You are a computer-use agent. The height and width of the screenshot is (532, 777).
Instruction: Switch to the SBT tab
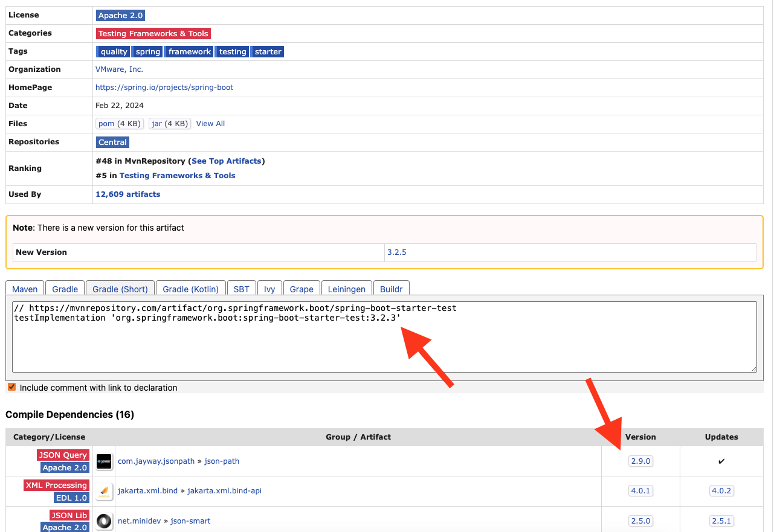(x=241, y=289)
